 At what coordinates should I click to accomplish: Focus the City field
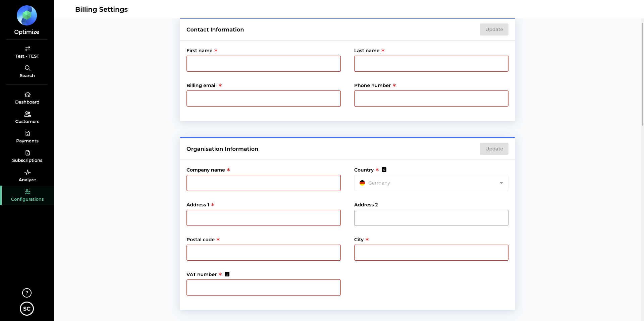[431, 253]
